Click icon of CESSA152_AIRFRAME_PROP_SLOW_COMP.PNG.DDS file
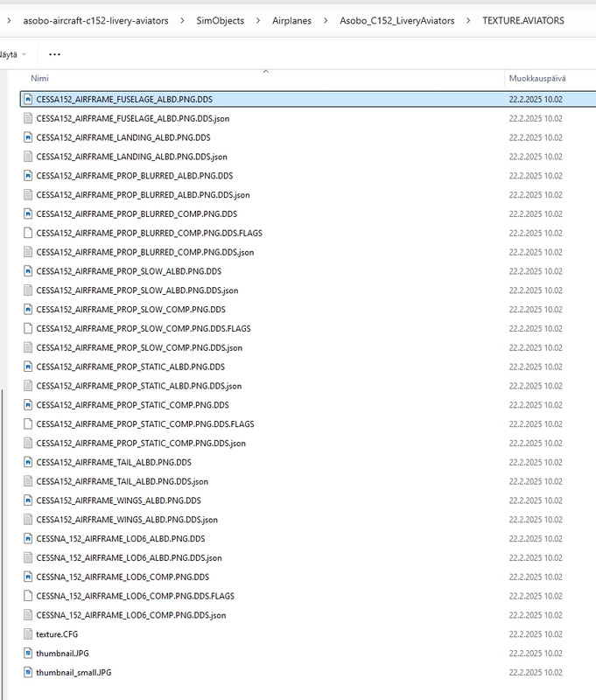596x700 pixels. 28,310
